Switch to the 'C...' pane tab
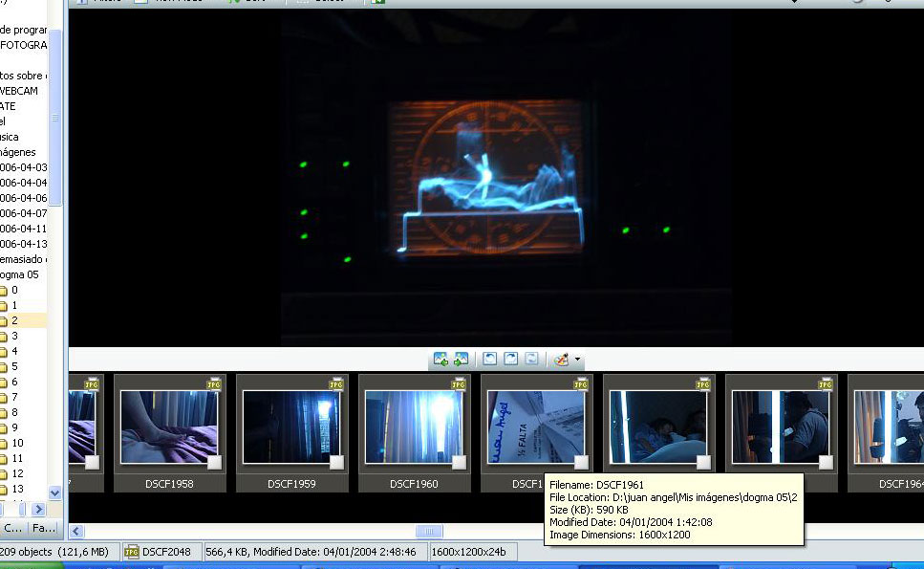 tap(12, 528)
